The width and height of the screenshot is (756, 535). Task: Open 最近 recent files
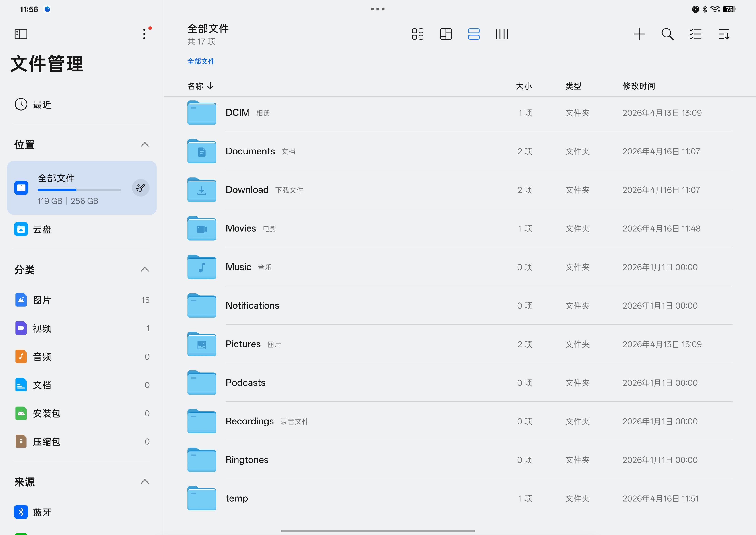[x=42, y=105]
